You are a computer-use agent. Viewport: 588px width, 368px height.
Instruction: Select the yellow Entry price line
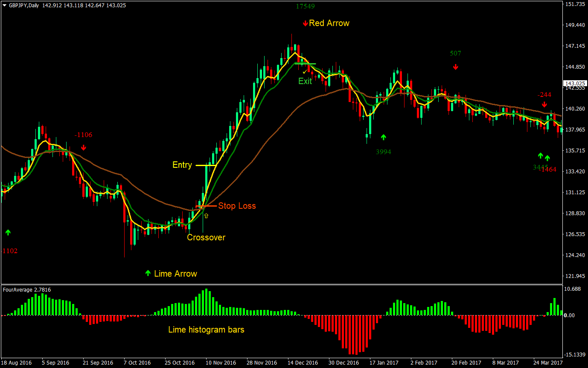pyautogui.click(x=206, y=165)
